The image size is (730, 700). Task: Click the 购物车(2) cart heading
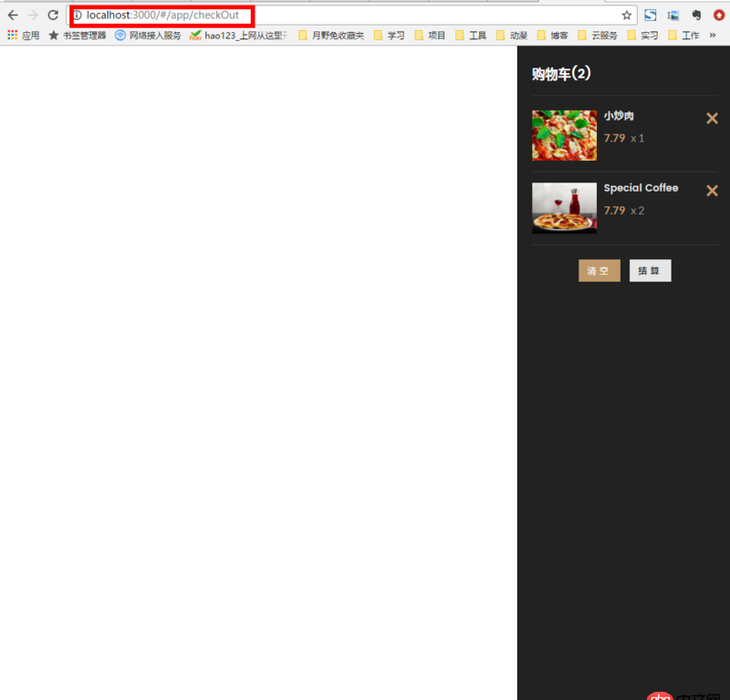click(561, 74)
